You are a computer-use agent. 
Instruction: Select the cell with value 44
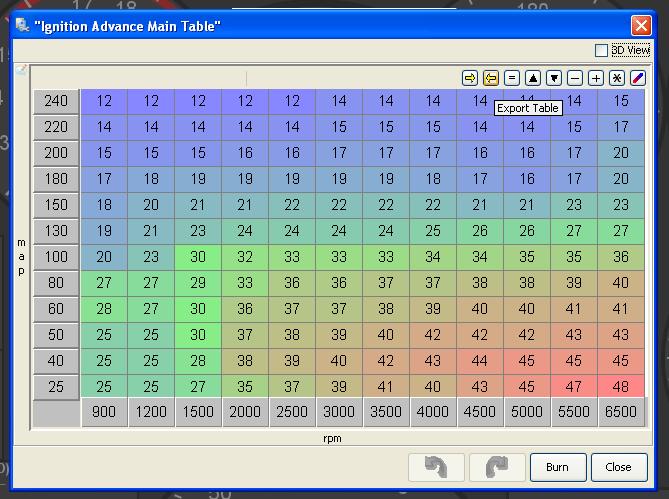coord(480,361)
